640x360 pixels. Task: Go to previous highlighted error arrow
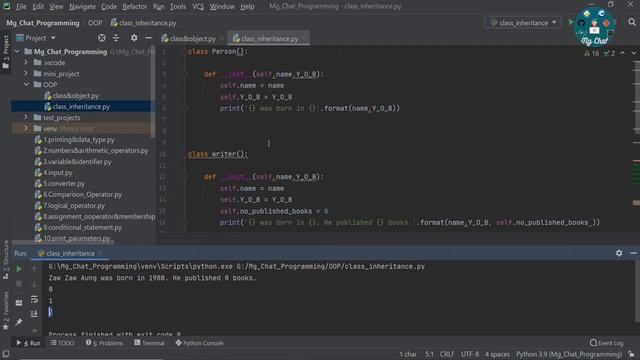(622, 53)
